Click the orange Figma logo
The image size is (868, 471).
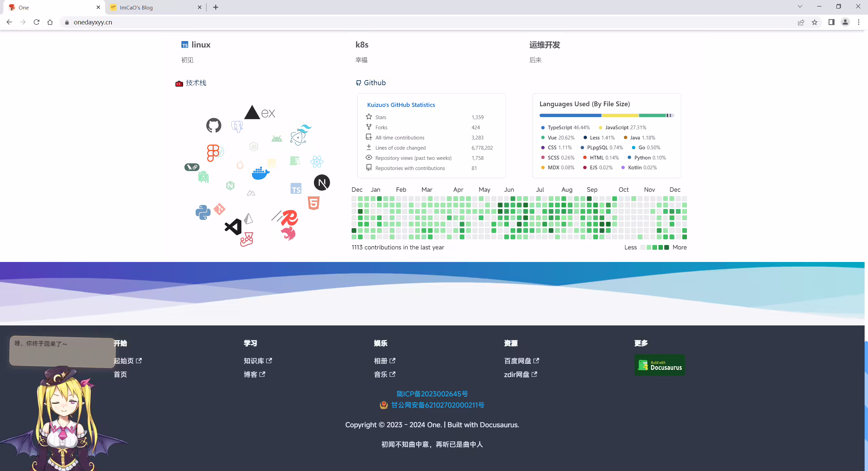[x=213, y=153]
